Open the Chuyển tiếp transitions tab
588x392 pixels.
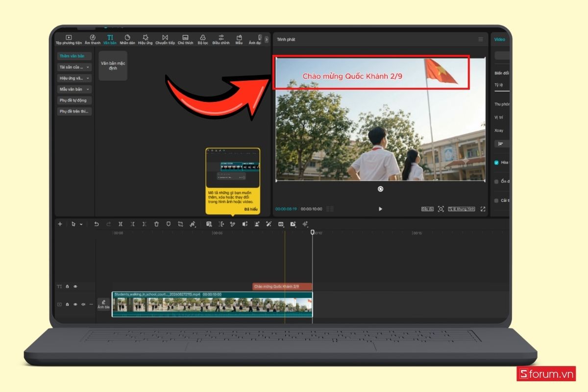tap(165, 40)
